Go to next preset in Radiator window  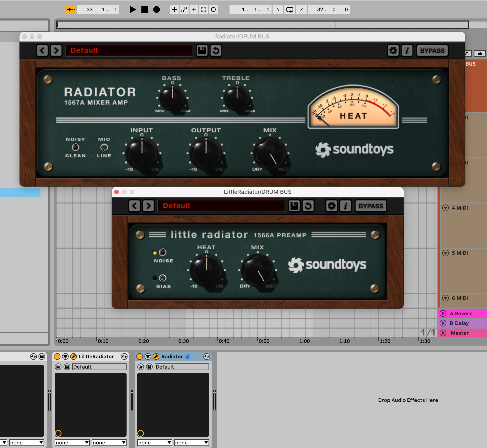[x=56, y=50]
